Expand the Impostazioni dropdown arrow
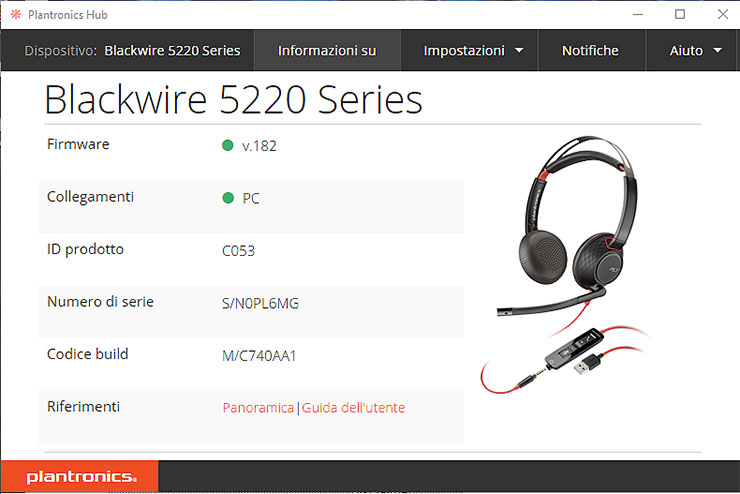This screenshot has width=740, height=494. [519, 50]
